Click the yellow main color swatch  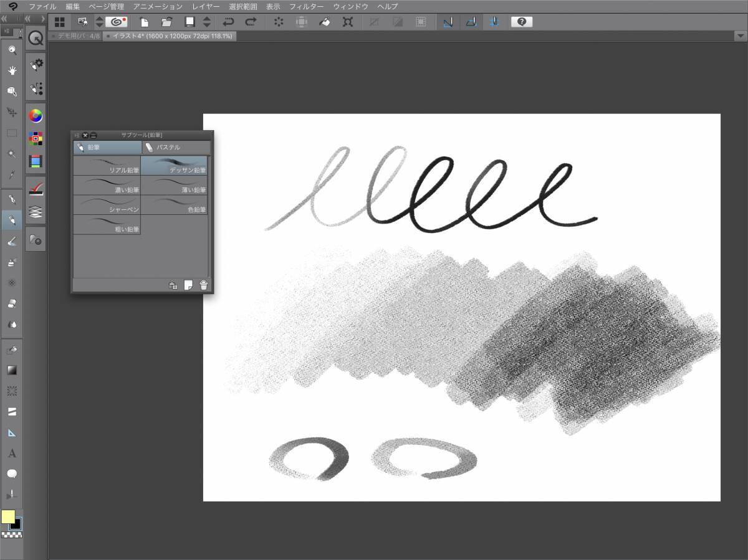pyautogui.click(x=7, y=517)
